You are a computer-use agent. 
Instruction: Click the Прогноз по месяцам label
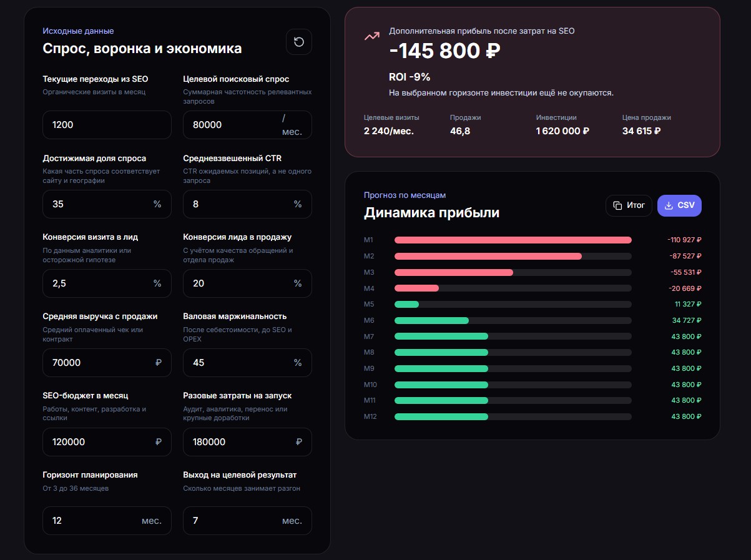[x=405, y=195]
